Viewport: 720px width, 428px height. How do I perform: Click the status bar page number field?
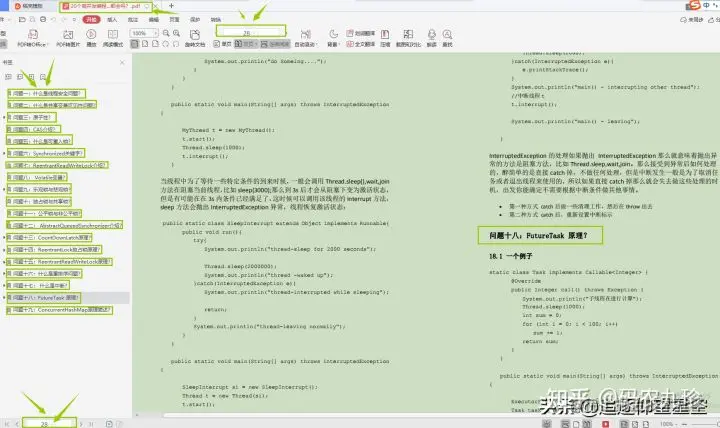pyautogui.click(x=49, y=423)
